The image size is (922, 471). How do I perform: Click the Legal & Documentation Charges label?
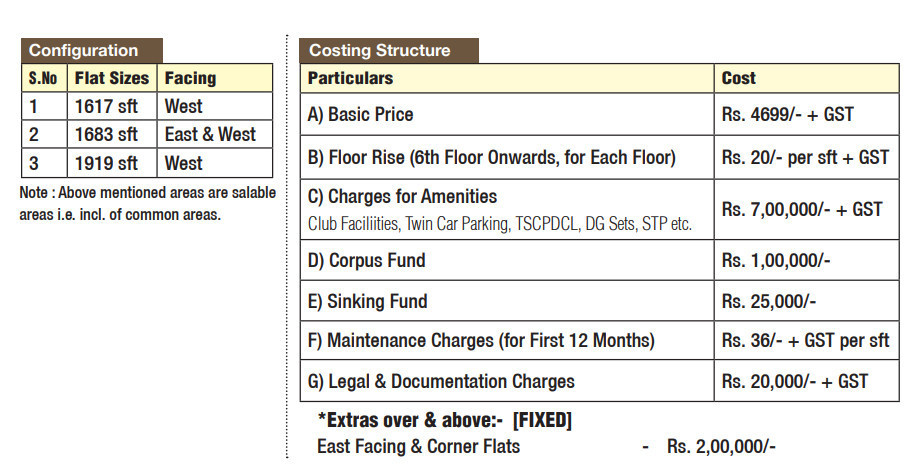[x=441, y=381]
